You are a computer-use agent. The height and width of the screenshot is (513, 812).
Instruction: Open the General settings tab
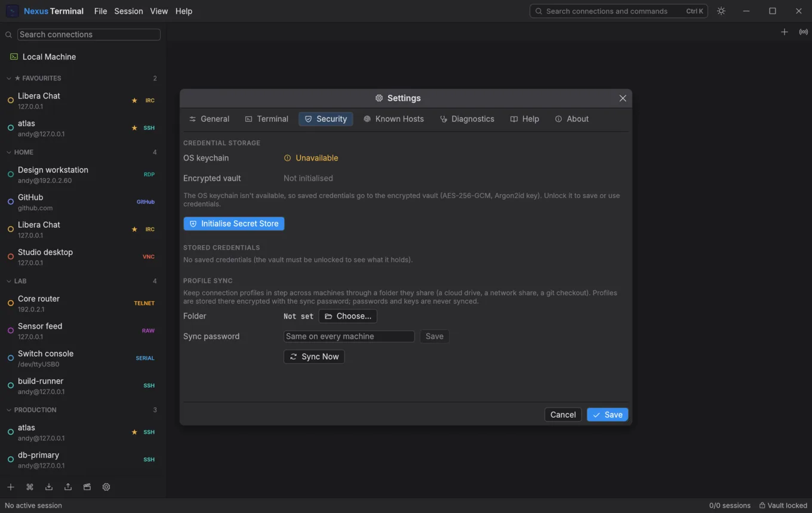(x=209, y=119)
